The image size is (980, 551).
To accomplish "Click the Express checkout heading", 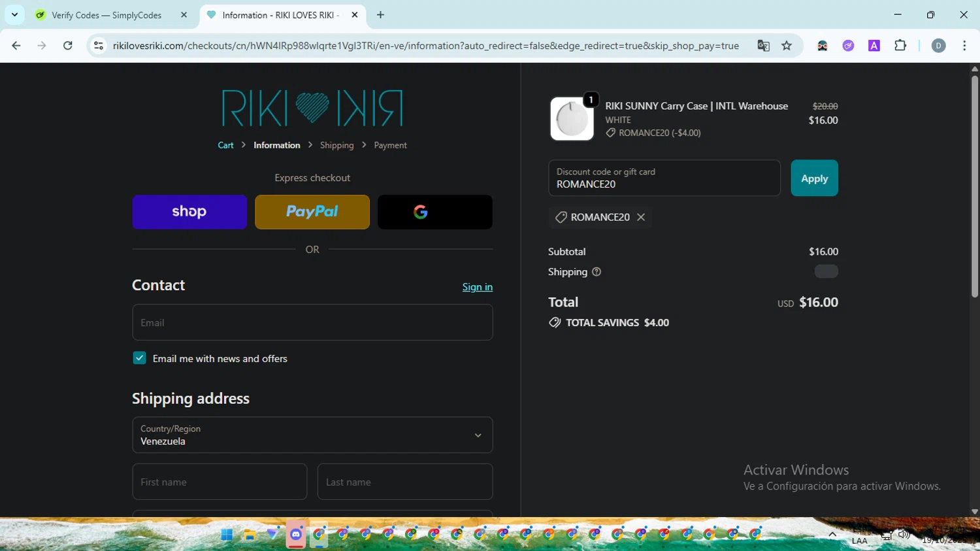I will [312, 178].
